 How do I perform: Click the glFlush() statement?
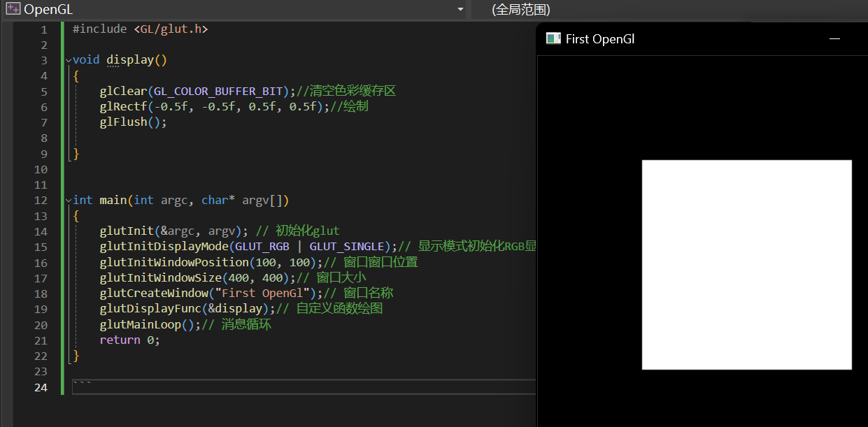(134, 122)
